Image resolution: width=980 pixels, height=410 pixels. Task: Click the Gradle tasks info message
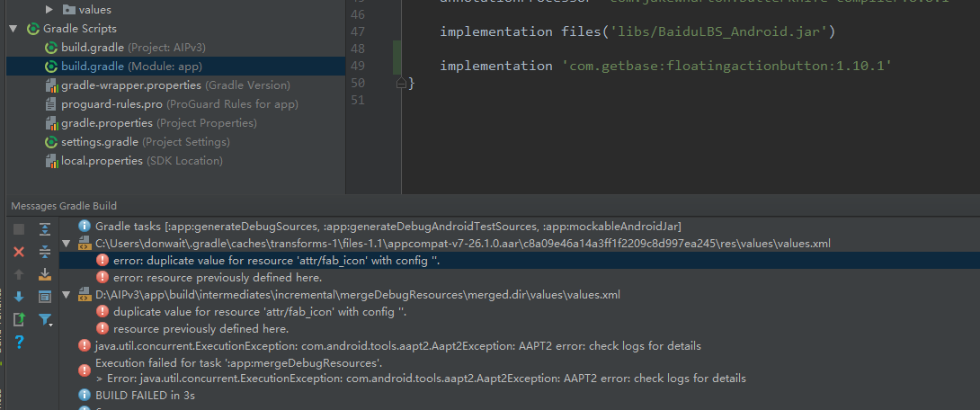(x=388, y=226)
